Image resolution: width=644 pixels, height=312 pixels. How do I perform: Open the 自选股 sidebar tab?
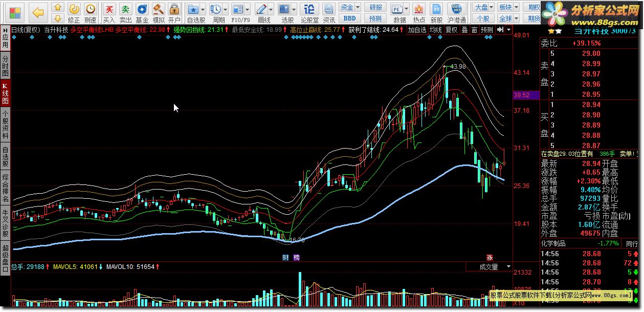click(5, 157)
